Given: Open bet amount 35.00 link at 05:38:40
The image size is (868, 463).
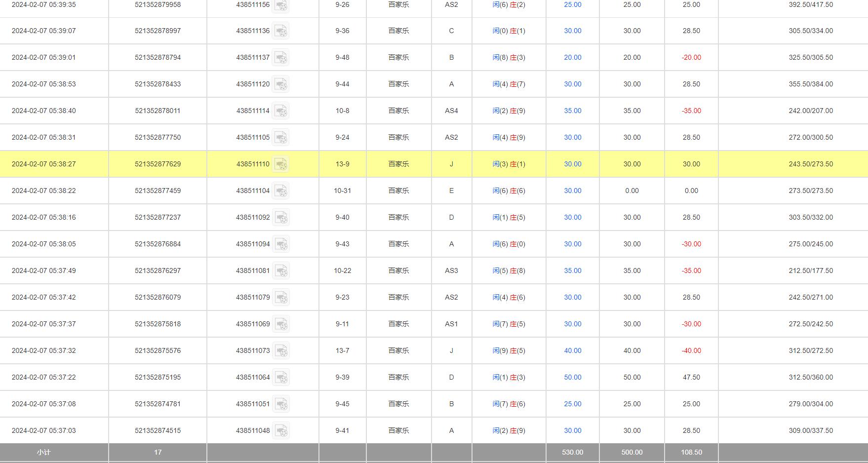Looking at the screenshot, I should (x=573, y=111).
